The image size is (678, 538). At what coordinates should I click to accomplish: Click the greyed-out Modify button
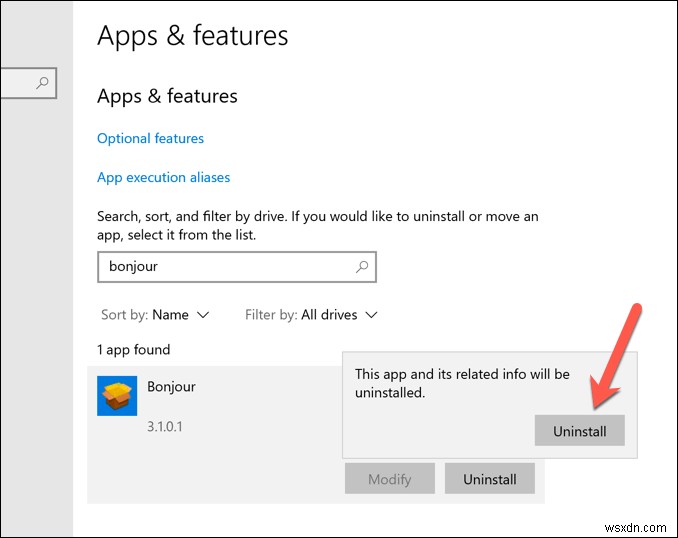pyautogui.click(x=390, y=479)
